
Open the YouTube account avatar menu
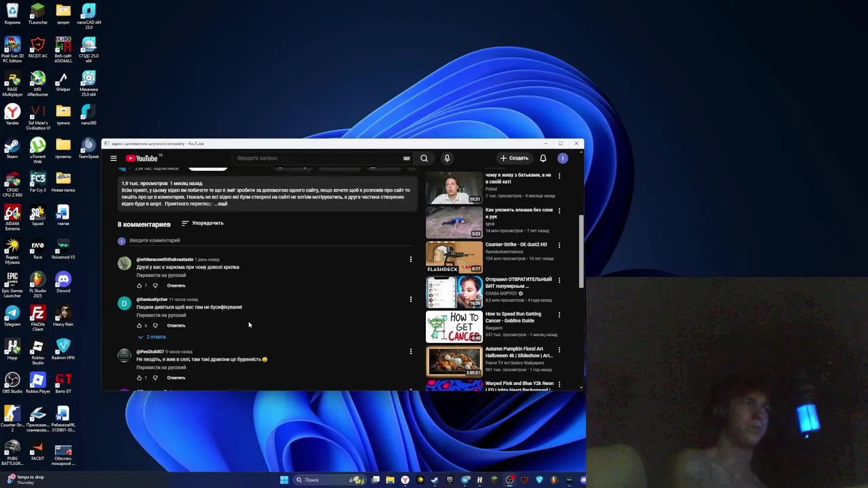[x=563, y=158]
